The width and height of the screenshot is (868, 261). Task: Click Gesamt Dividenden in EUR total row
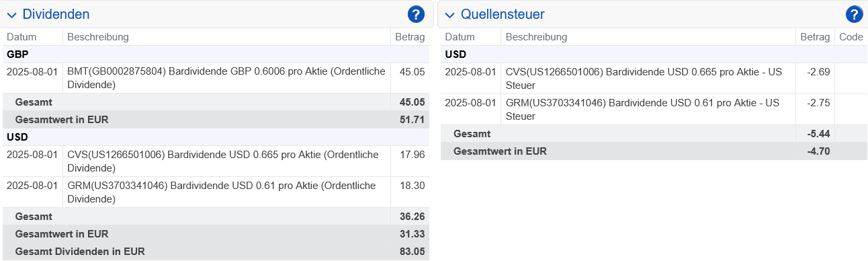click(214, 252)
